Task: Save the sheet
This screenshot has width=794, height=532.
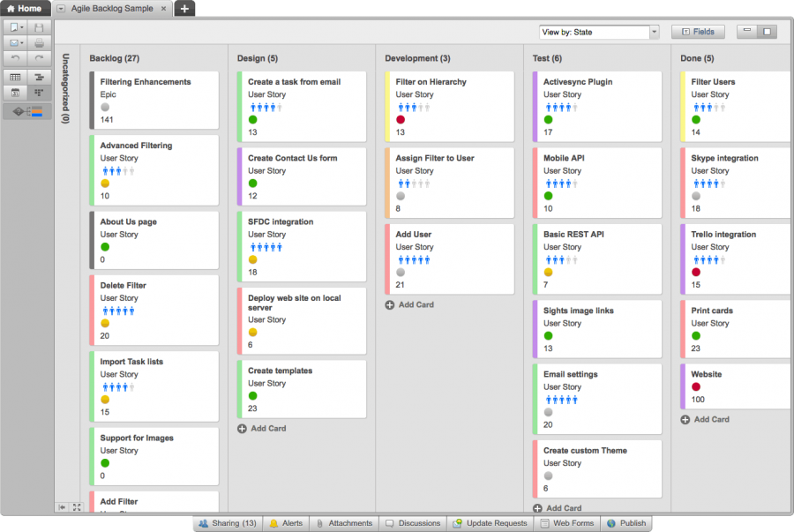Action: click(39, 27)
